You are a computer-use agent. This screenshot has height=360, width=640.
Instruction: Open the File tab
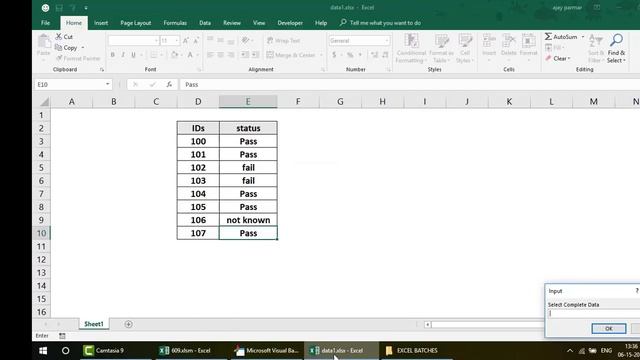pos(45,23)
